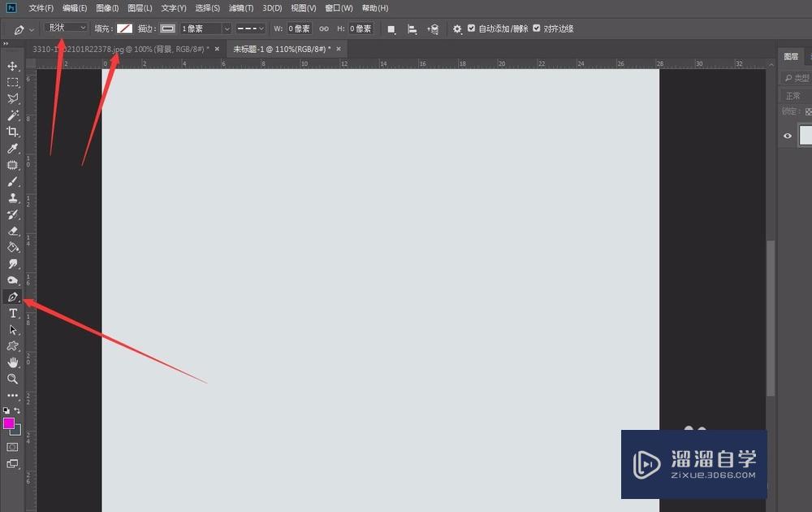Reset default foreground and background colors
This screenshot has height=512, width=812.
(x=6, y=410)
